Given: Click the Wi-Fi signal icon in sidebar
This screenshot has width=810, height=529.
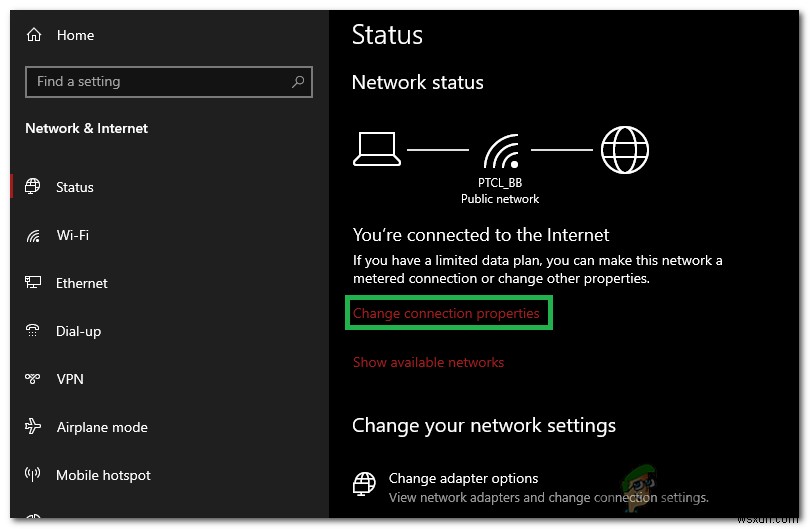Looking at the screenshot, I should 34,236.
